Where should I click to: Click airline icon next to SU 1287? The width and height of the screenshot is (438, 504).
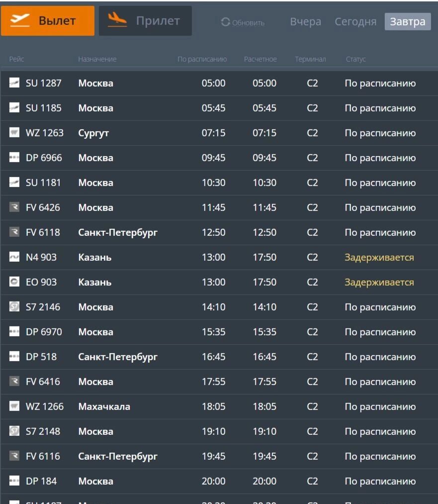[14, 83]
